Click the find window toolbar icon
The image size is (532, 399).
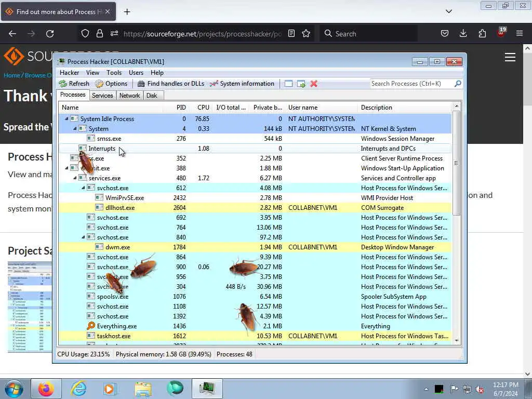[x=288, y=84]
